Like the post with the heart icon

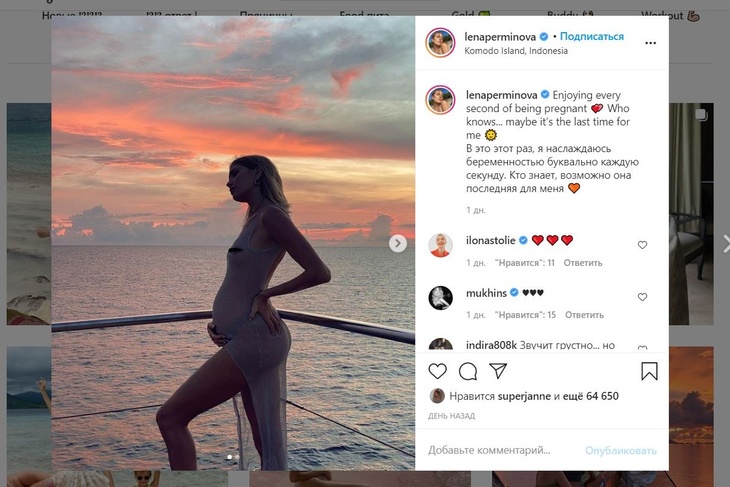[x=437, y=372]
